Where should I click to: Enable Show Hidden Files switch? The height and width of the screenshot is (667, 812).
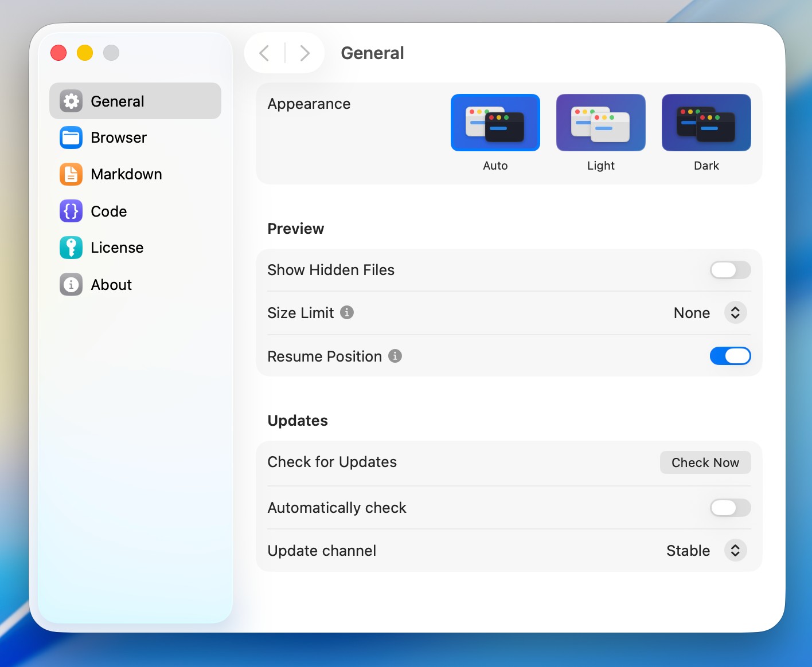coord(730,270)
